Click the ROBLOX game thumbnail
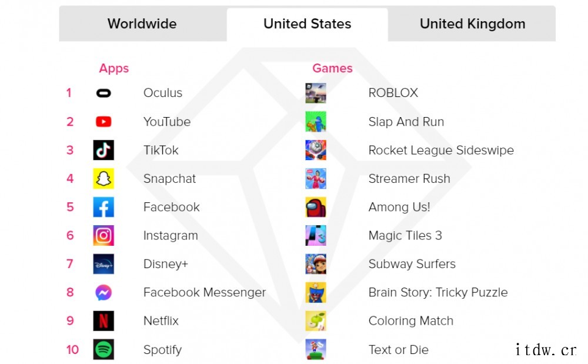The image size is (588, 364). [x=316, y=93]
